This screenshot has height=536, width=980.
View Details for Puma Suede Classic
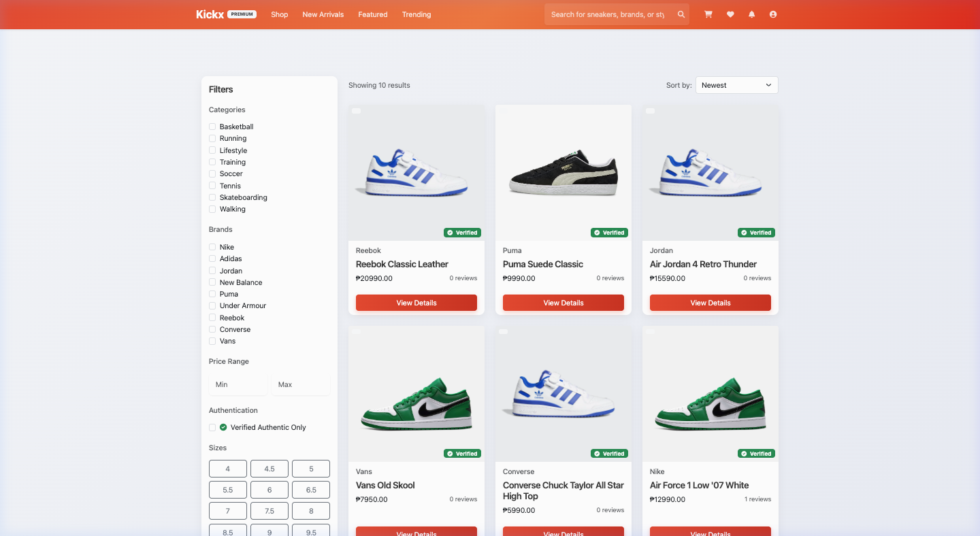tap(563, 303)
